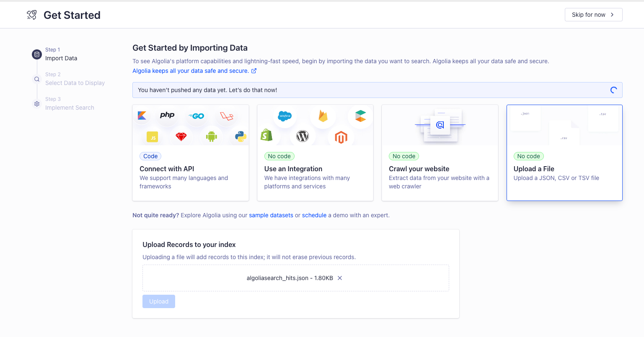644x337 pixels.
Task: Click the Skip for now button
Action: point(593,15)
